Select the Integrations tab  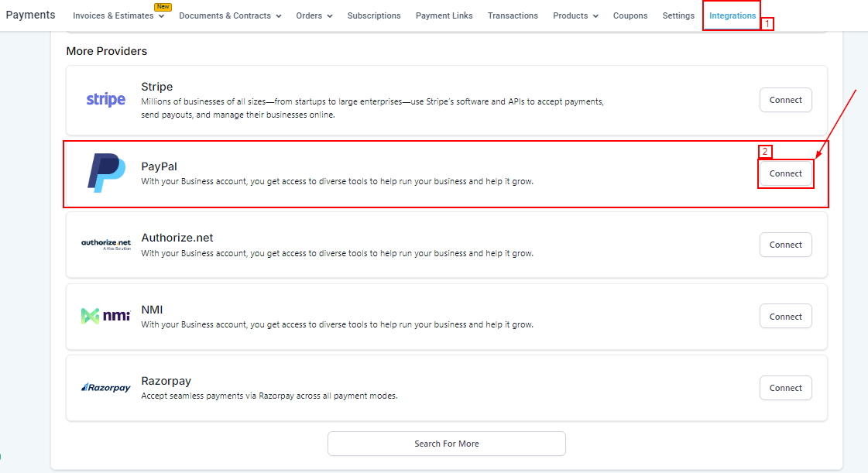pos(732,15)
